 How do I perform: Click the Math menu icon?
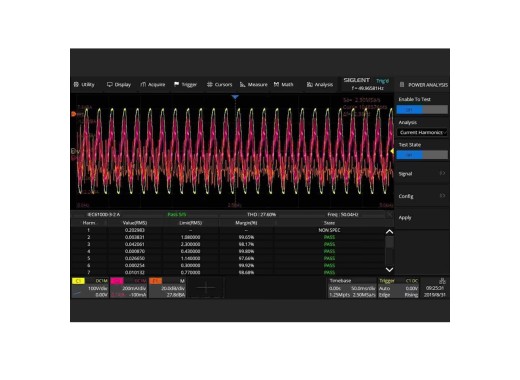(276, 85)
